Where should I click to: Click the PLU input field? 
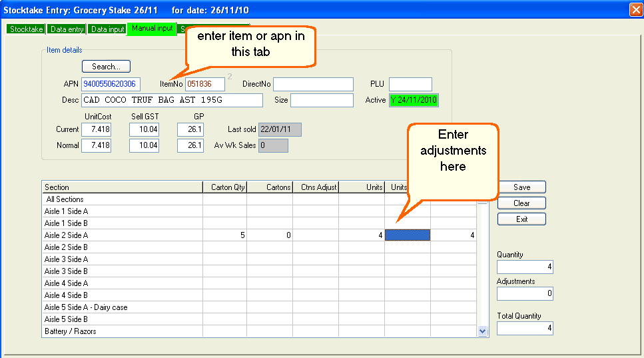coord(410,84)
